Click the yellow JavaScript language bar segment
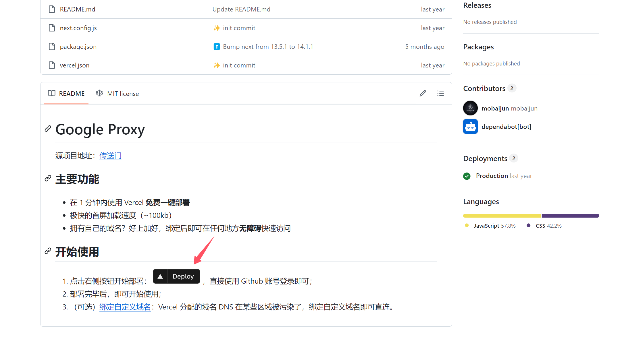The width and height of the screenshot is (624, 364). [x=502, y=216]
